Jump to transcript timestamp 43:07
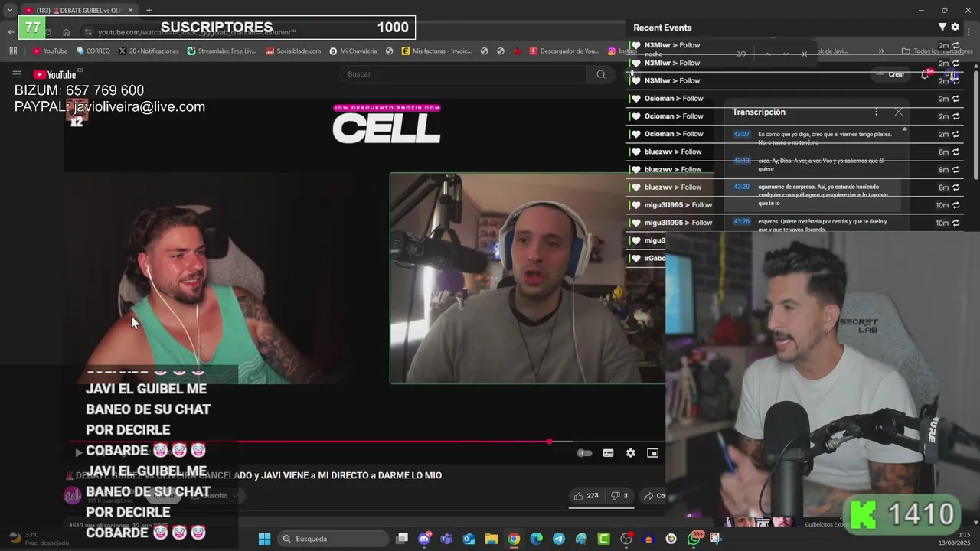This screenshot has width=980, height=551. point(741,134)
